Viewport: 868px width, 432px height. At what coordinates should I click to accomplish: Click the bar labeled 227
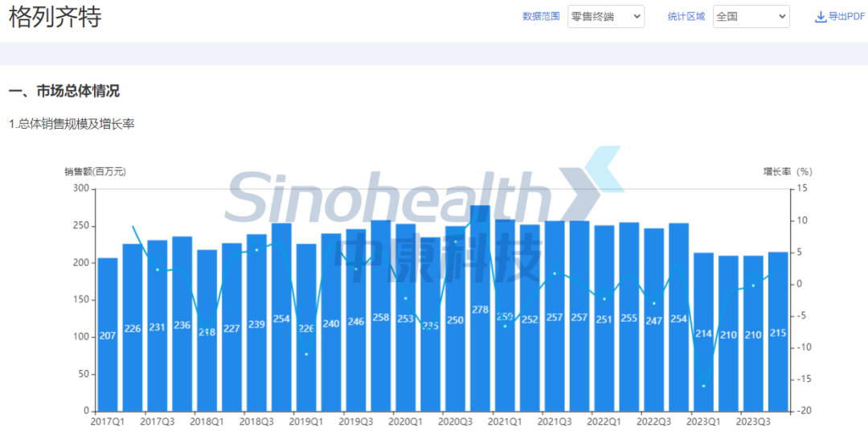[x=232, y=327]
